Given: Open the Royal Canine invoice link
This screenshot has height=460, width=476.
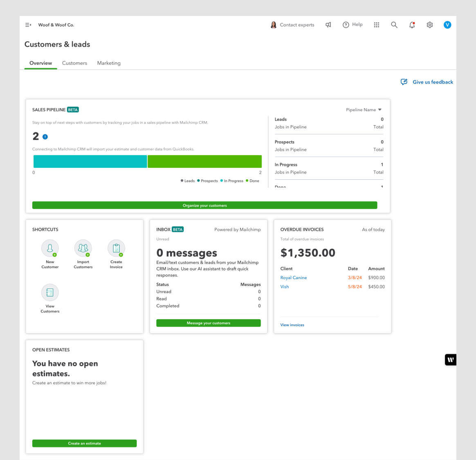Looking at the screenshot, I should click(x=293, y=277).
